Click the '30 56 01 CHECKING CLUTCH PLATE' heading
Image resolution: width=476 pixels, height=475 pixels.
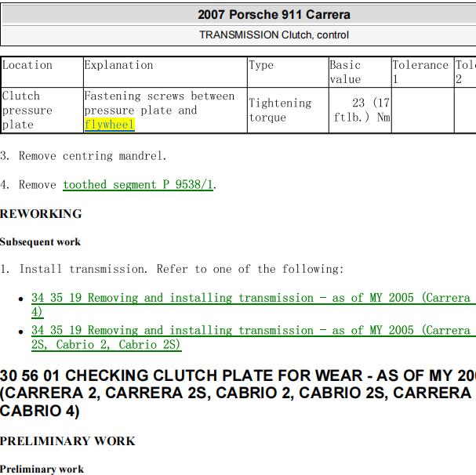(x=238, y=393)
